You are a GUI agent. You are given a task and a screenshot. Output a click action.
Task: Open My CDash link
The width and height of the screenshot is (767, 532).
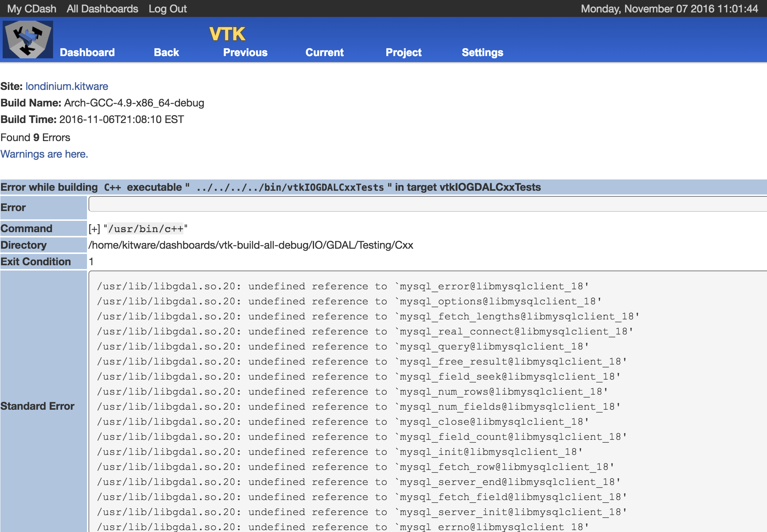(32, 9)
